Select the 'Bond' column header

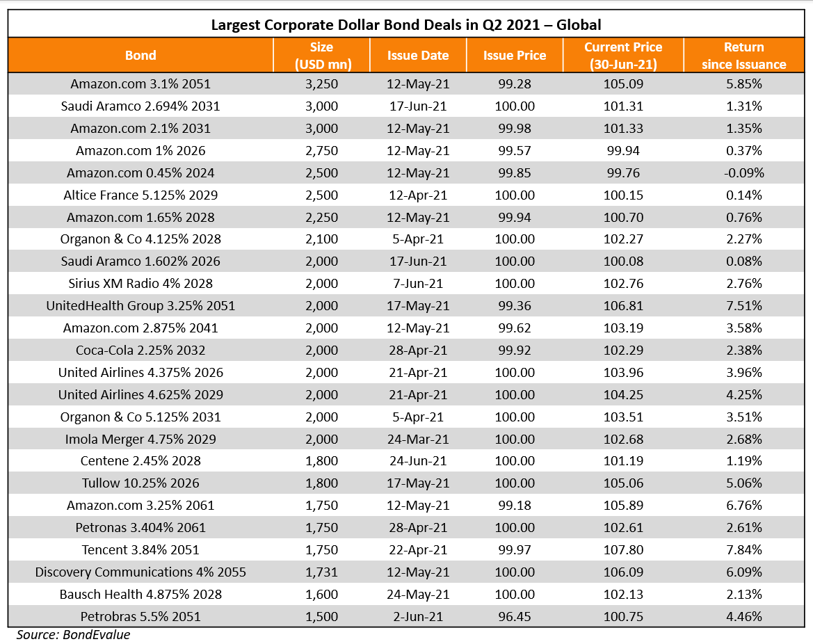(x=140, y=56)
